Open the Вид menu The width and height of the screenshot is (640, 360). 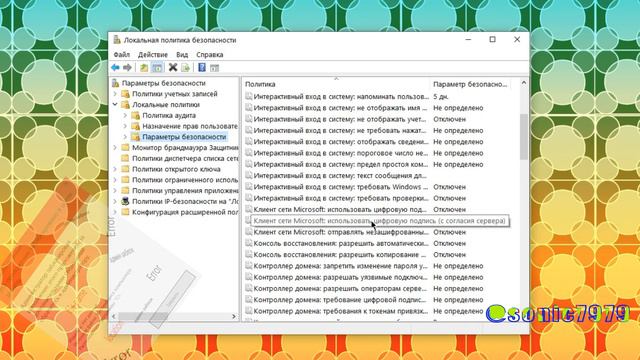coord(182,54)
